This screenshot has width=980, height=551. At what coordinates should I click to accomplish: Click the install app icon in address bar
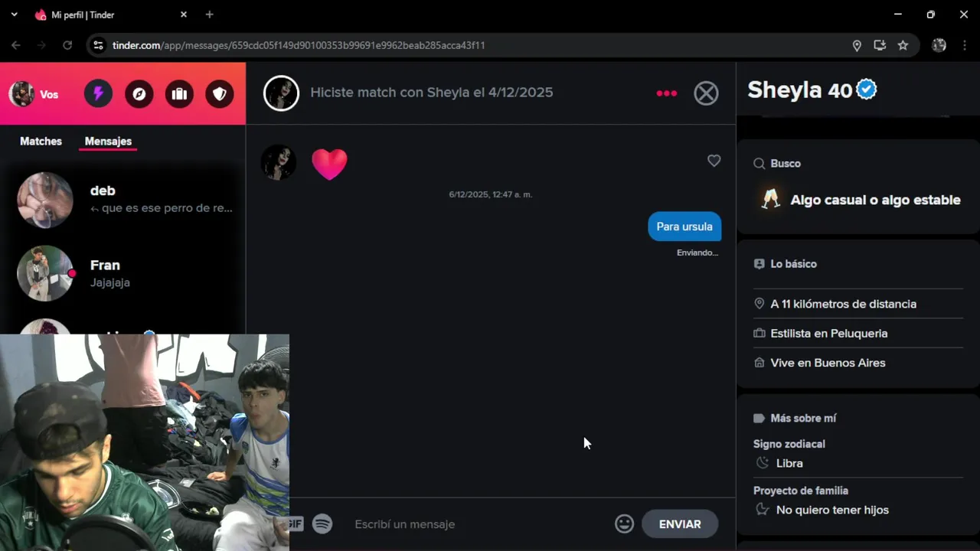point(880,45)
